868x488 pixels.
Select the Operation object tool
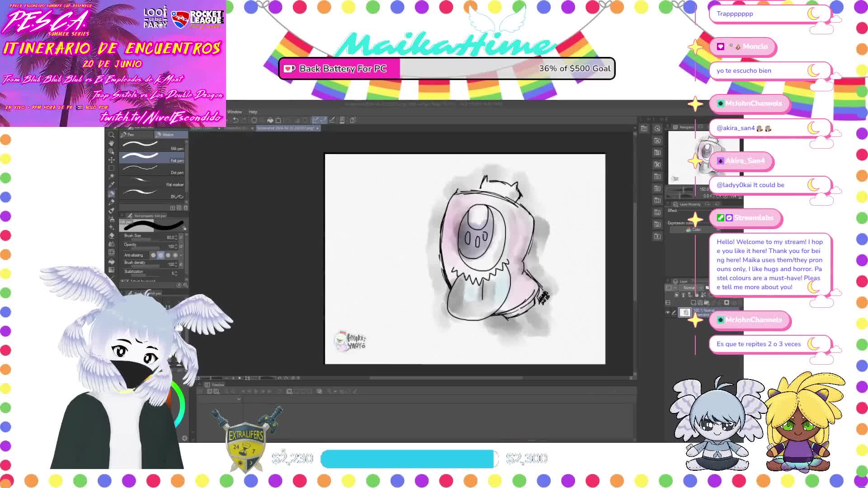point(111,151)
